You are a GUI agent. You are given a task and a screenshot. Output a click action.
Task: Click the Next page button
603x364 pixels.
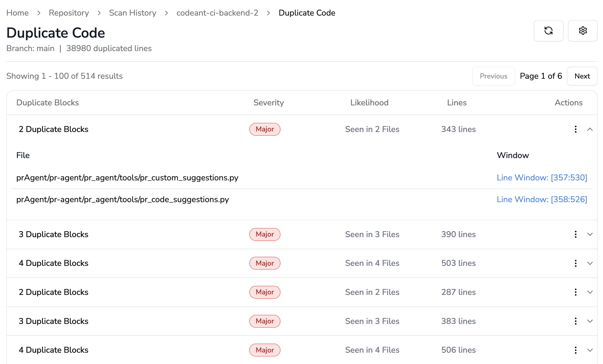(582, 76)
